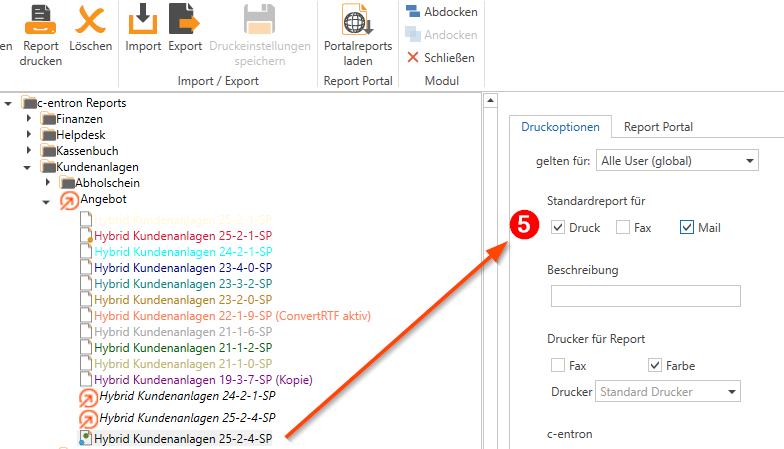Click the Kundenanlagen folder icon

[x=48, y=167]
